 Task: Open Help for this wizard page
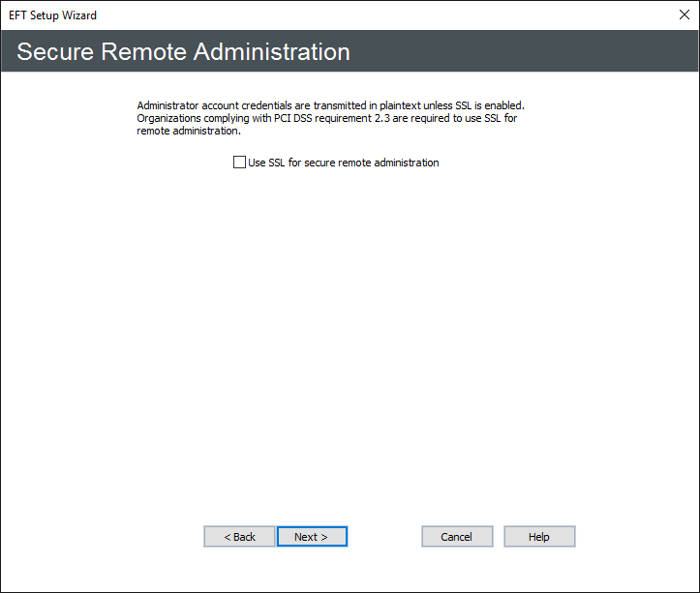tap(539, 537)
